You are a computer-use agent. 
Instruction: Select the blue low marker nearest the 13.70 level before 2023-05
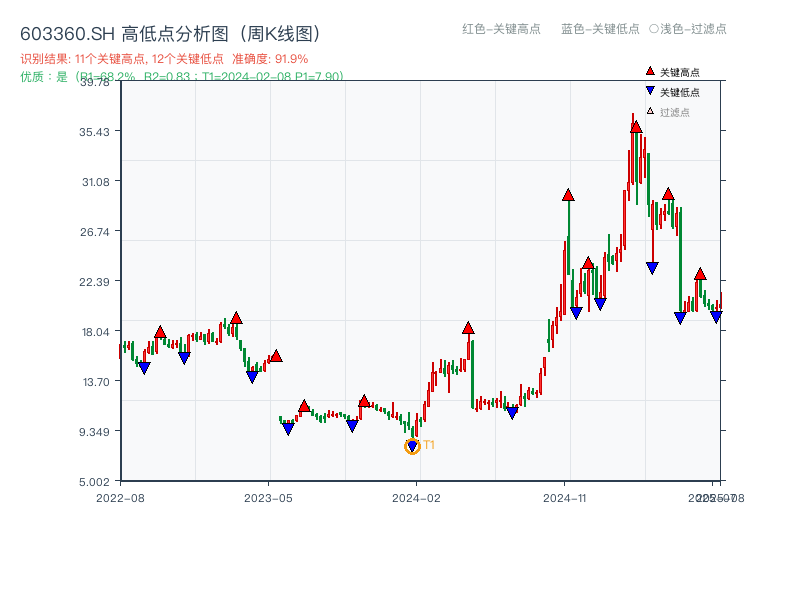click(252, 377)
